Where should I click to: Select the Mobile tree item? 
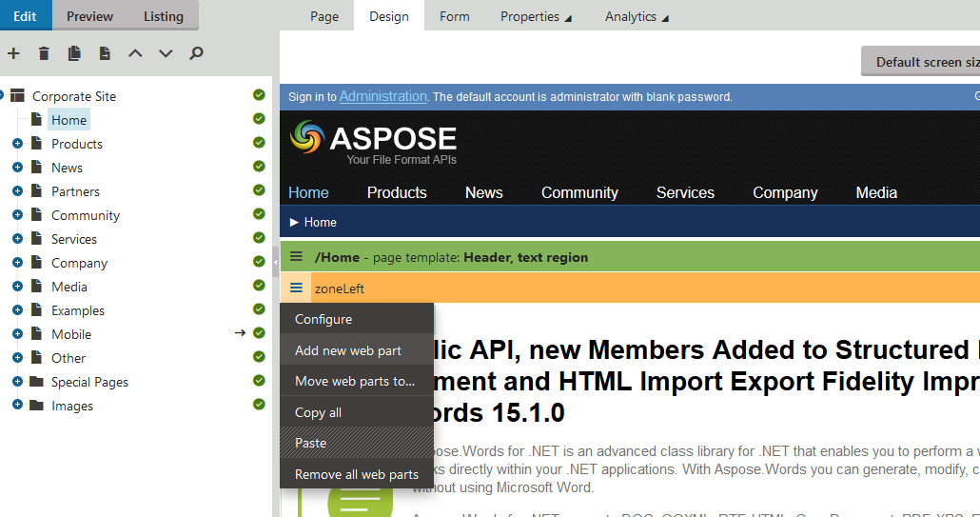pos(71,334)
